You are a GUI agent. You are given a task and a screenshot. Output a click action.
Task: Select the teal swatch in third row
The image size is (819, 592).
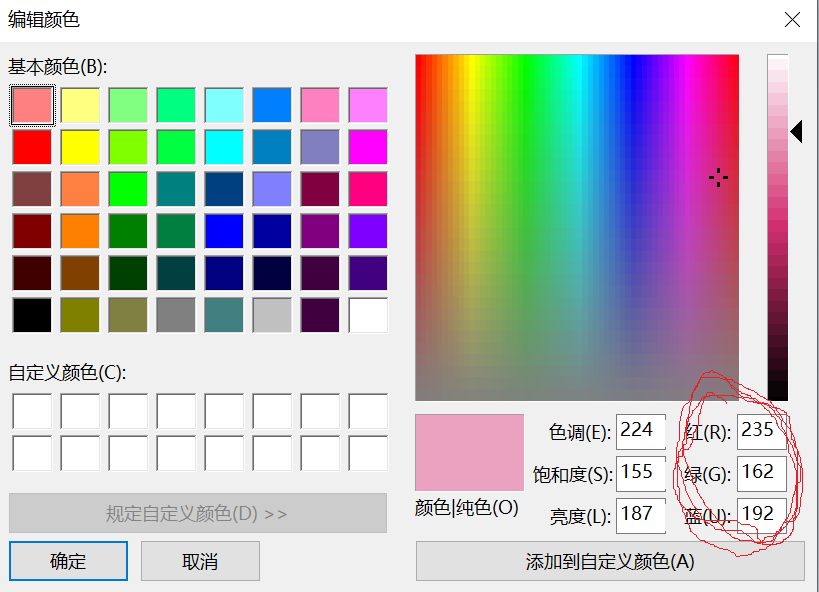point(176,189)
